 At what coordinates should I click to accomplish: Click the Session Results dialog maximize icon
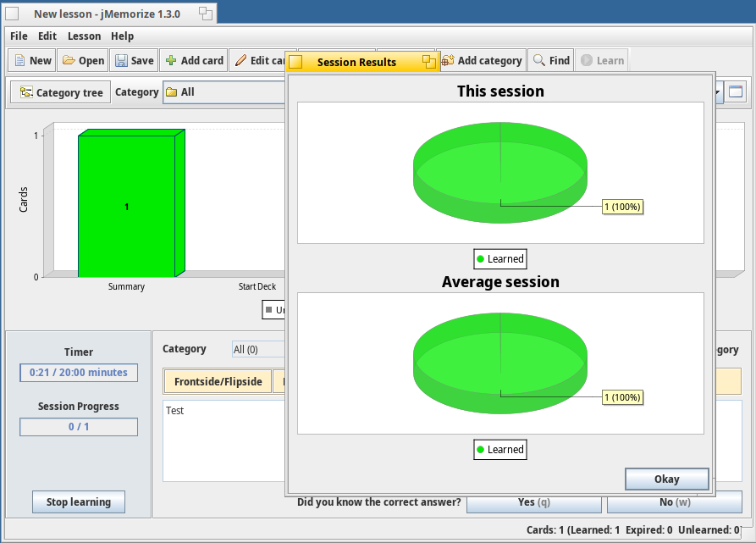[428, 62]
